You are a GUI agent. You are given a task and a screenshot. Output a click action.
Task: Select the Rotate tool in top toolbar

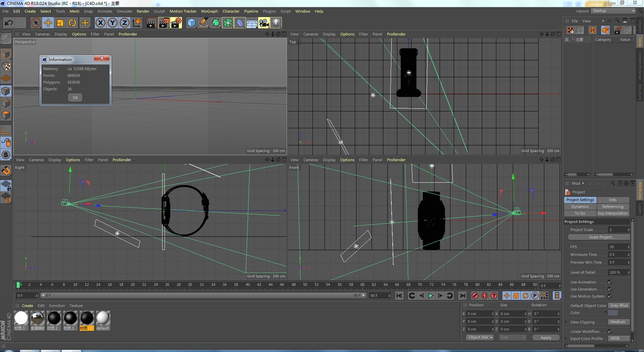[x=72, y=23]
